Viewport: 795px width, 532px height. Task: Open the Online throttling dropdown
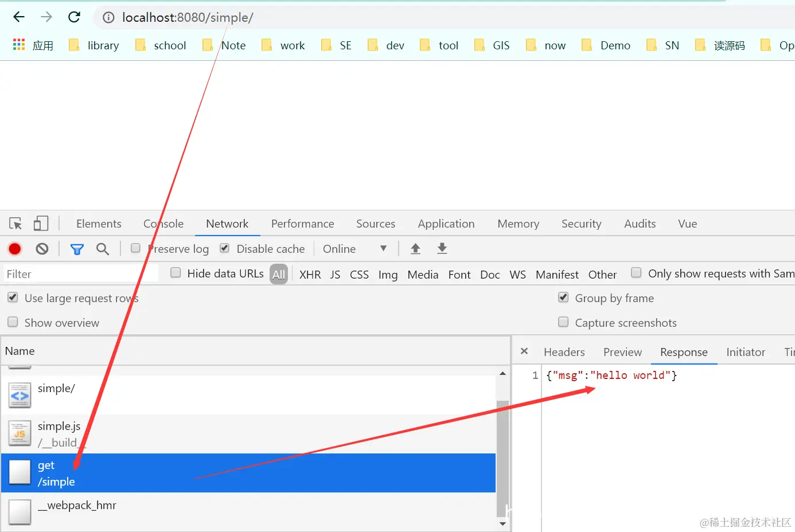coord(355,249)
